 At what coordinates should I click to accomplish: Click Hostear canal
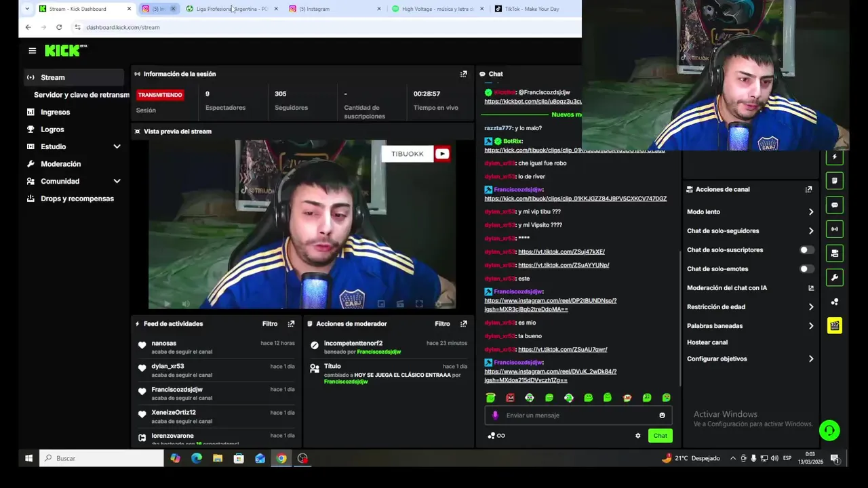point(707,343)
